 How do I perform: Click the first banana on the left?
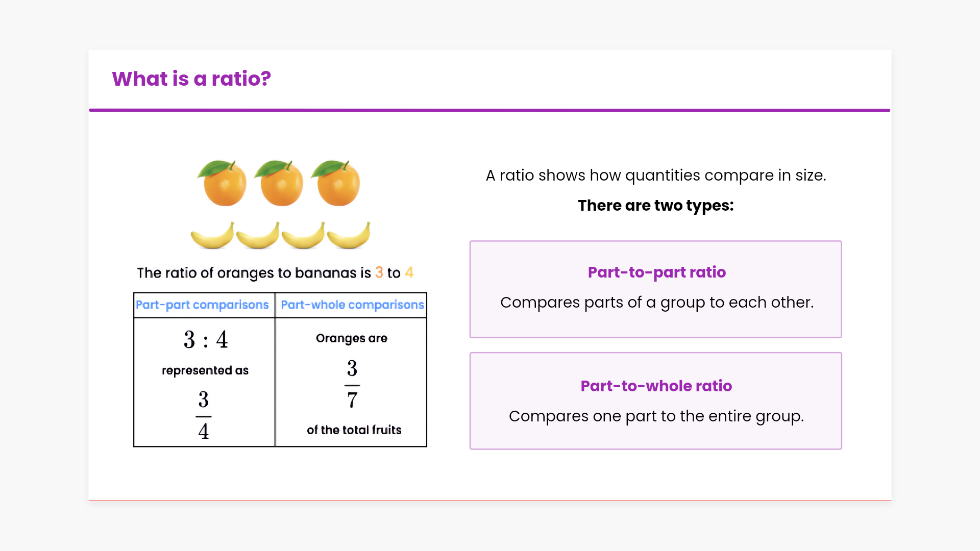(x=212, y=236)
